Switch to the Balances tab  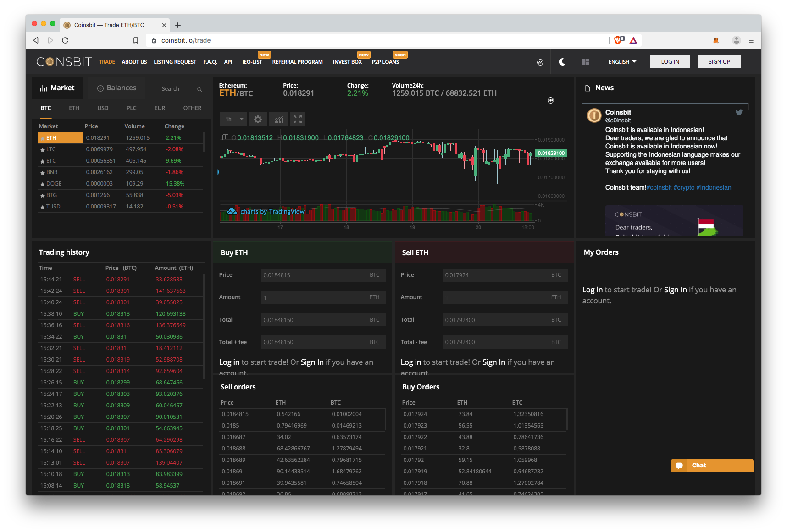tap(116, 88)
